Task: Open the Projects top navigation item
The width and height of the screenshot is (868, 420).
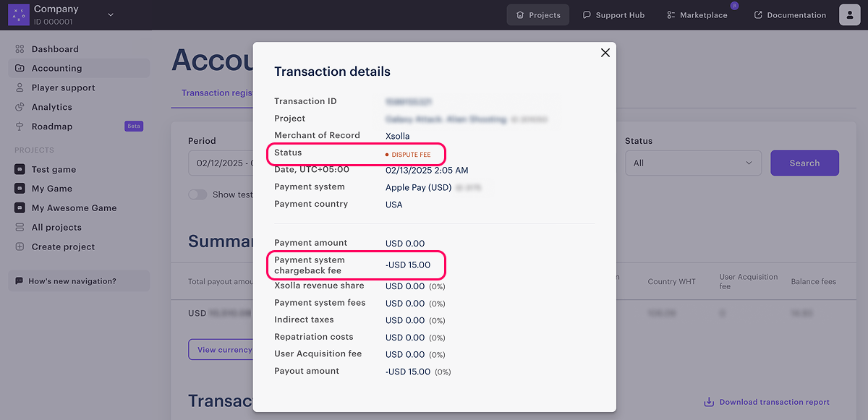Action: (537, 15)
